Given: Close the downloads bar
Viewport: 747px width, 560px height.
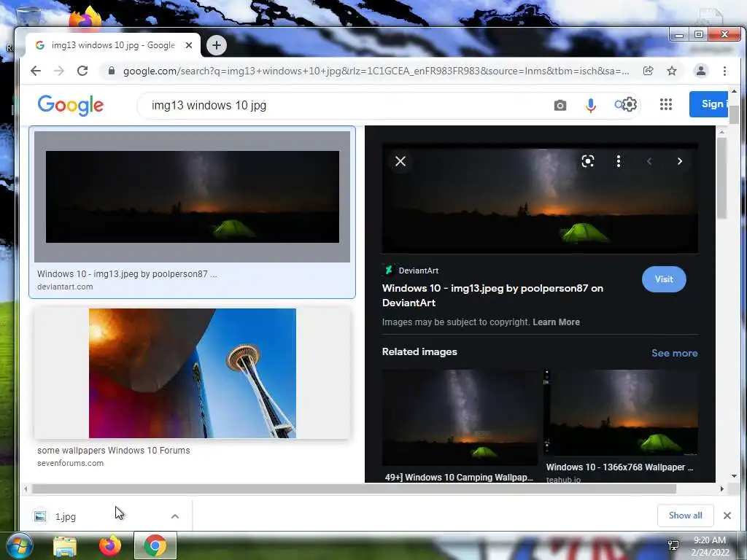Looking at the screenshot, I should coord(727,516).
